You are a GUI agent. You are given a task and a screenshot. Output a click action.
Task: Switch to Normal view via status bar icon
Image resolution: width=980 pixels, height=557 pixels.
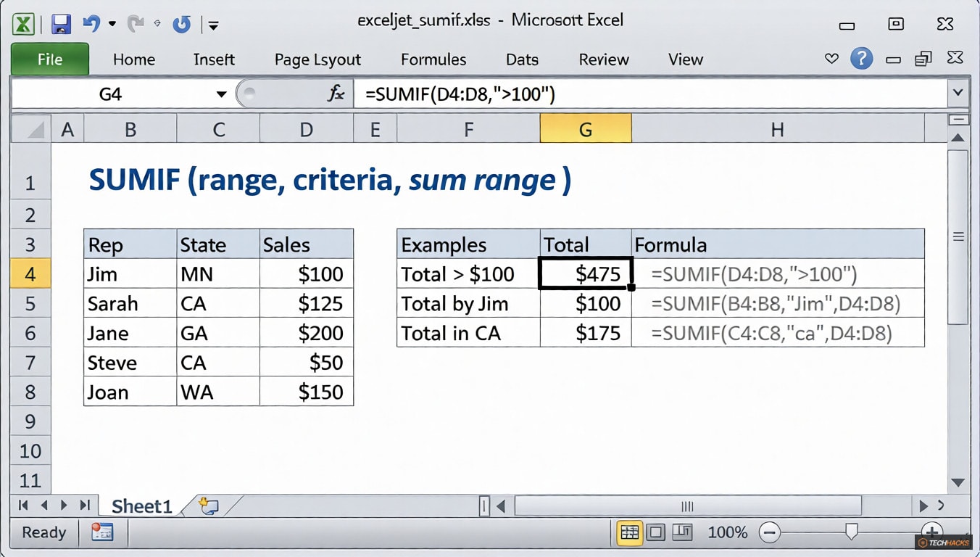(629, 532)
